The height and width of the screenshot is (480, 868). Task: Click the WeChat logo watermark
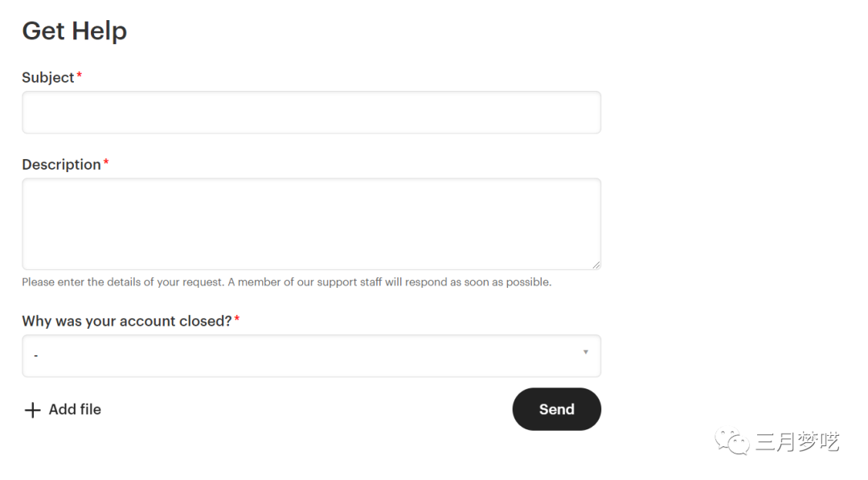(731, 441)
